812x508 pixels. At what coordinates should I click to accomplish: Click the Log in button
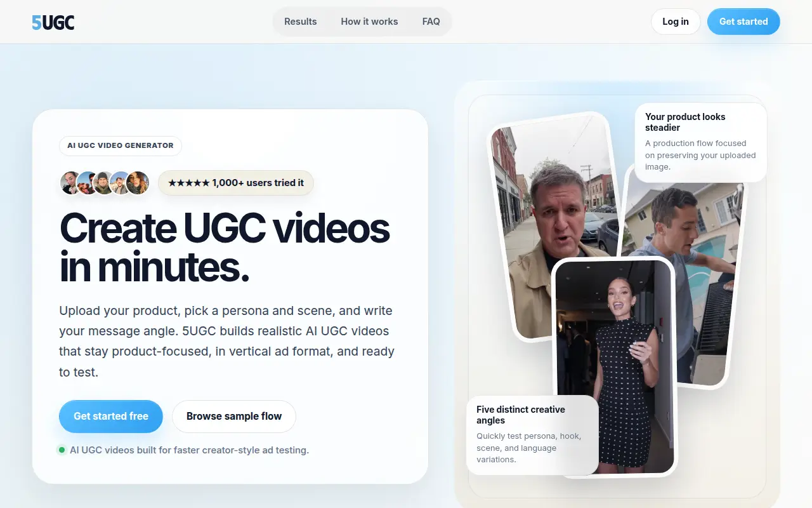tap(676, 22)
